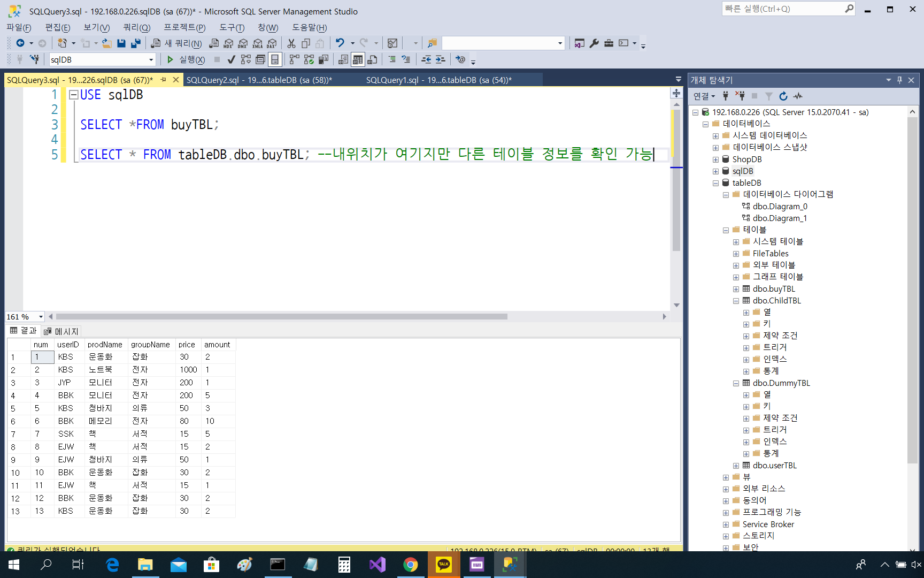Toggle Include Client Statistics
This screenshot has height=578, width=924.
point(324,59)
